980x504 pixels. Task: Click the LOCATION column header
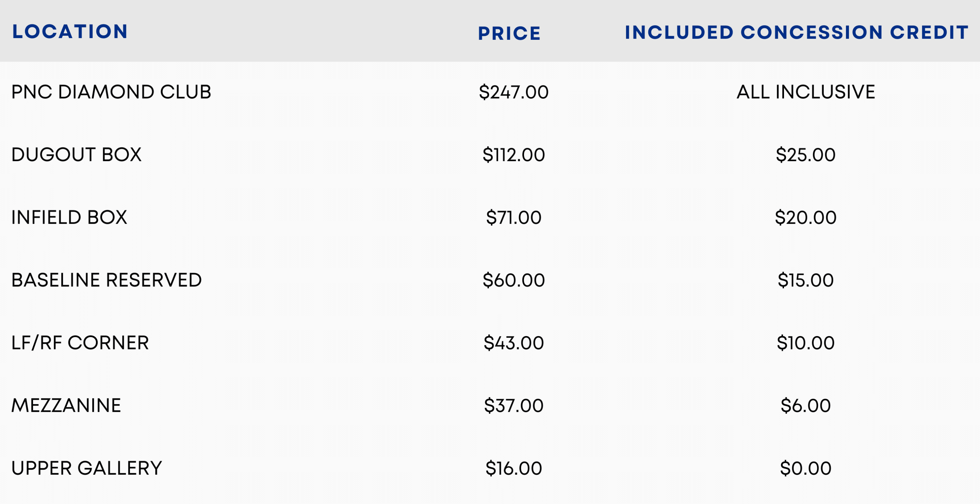point(70,32)
